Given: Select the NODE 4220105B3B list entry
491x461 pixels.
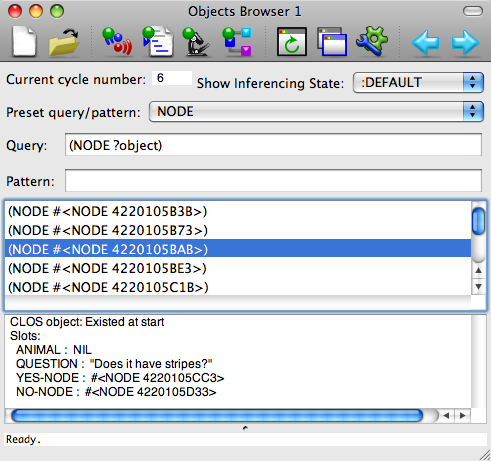Looking at the screenshot, I should point(238,211).
